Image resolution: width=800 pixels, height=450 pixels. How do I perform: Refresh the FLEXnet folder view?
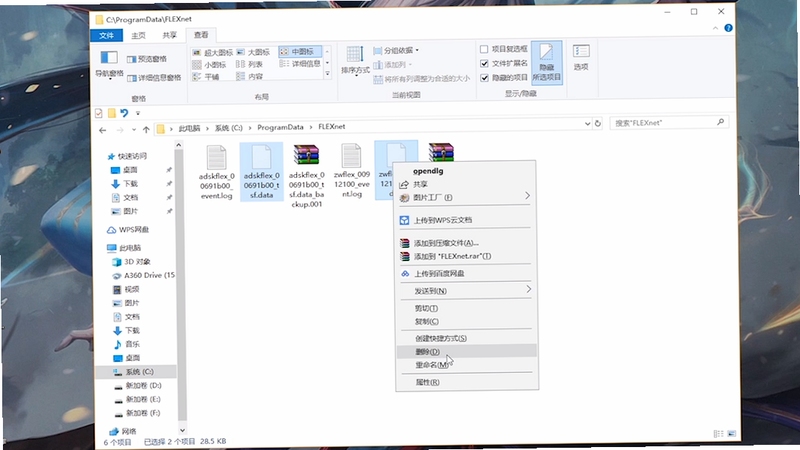pos(597,123)
